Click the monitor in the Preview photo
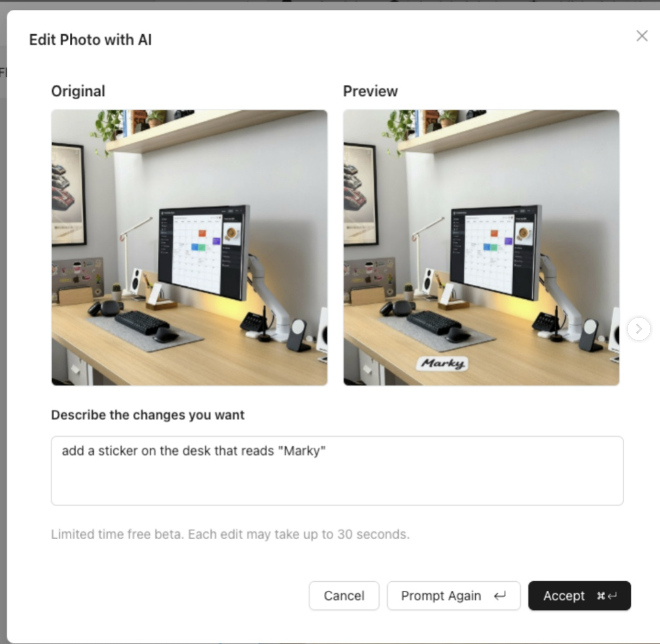The width and height of the screenshot is (660, 644). [x=496, y=254]
